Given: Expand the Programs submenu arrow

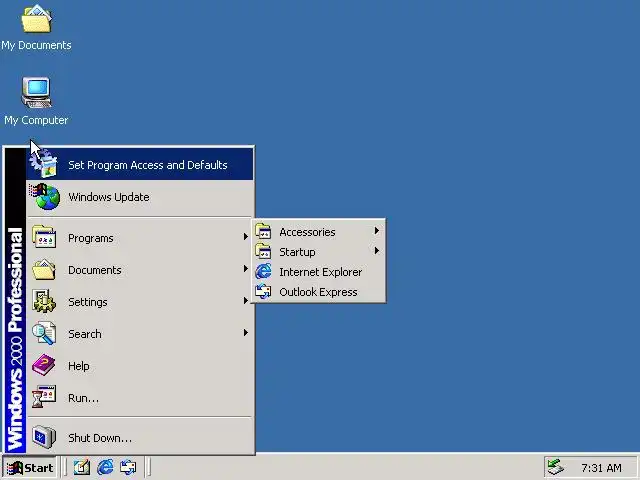Looking at the screenshot, I should (x=245, y=236).
